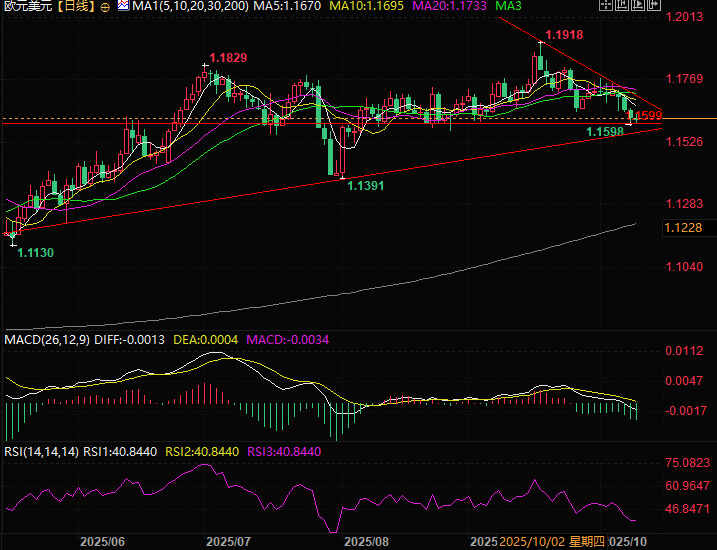Image resolution: width=717 pixels, height=550 pixels.
Task: Click the 2025/10/02 星期四 date marker
Action: coord(553,541)
